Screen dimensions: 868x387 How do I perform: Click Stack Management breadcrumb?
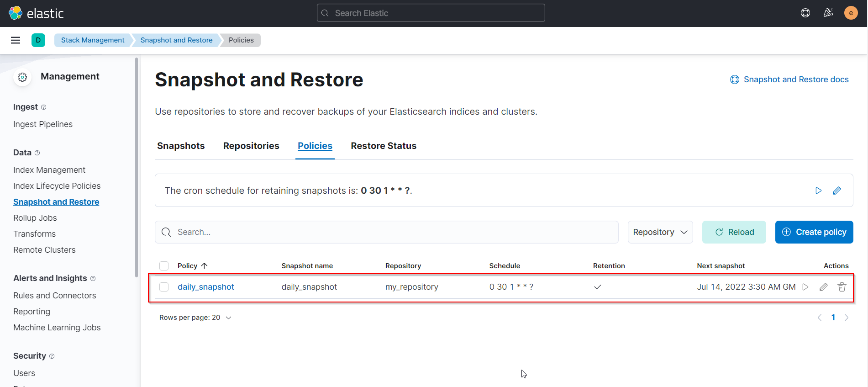pyautogui.click(x=93, y=40)
